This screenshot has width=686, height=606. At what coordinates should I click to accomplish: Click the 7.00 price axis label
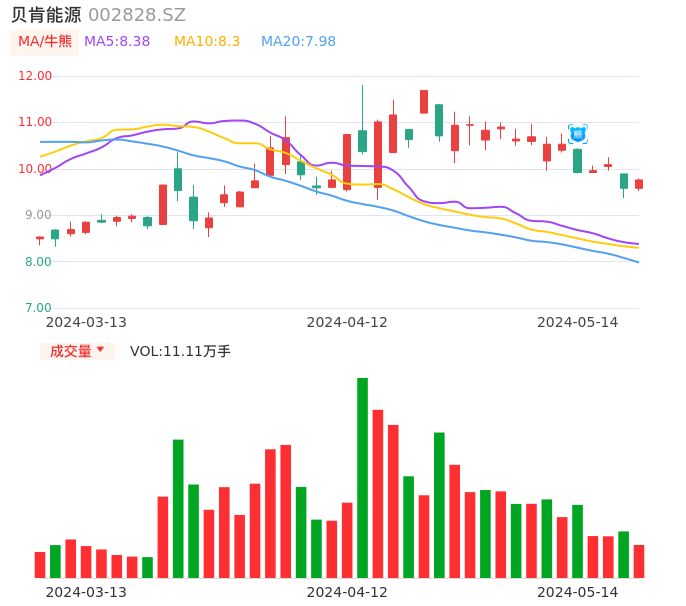[x=38, y=308]
